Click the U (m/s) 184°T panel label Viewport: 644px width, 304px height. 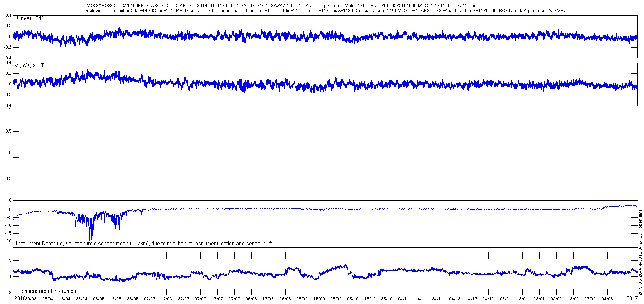30,19
